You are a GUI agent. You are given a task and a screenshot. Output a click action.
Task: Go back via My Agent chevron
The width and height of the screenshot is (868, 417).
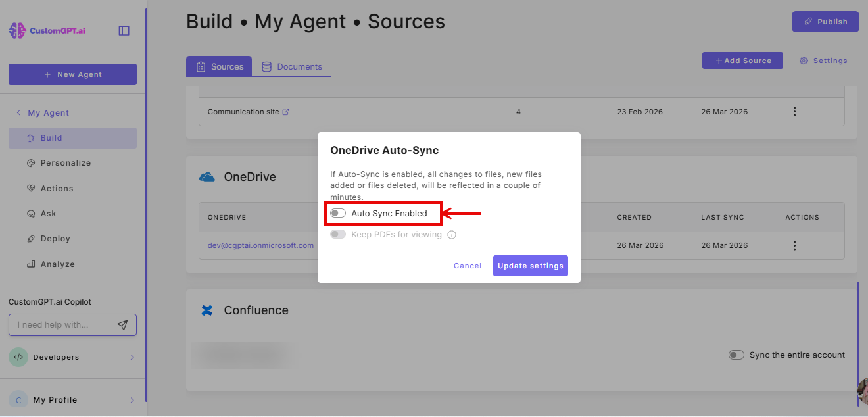(x=18, y=113)
